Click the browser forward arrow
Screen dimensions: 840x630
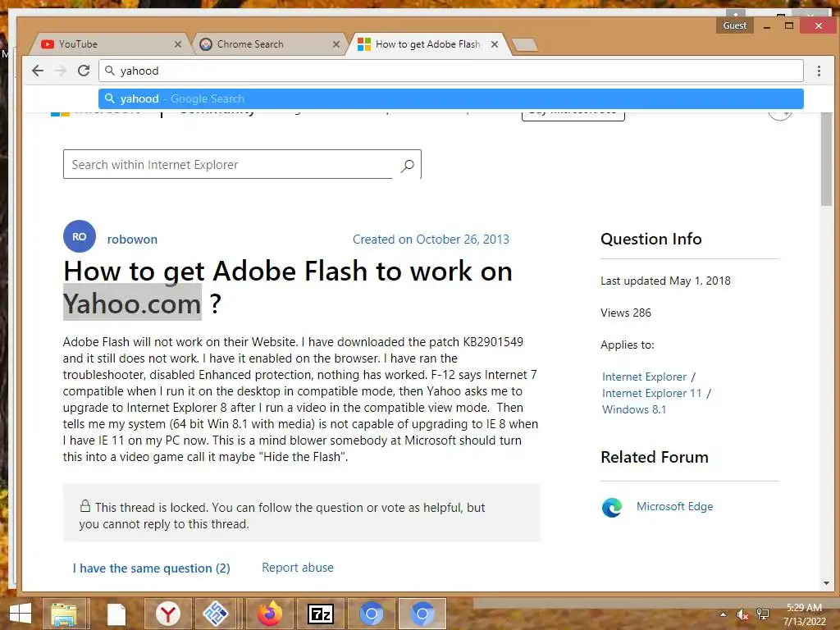coord(61,71)
